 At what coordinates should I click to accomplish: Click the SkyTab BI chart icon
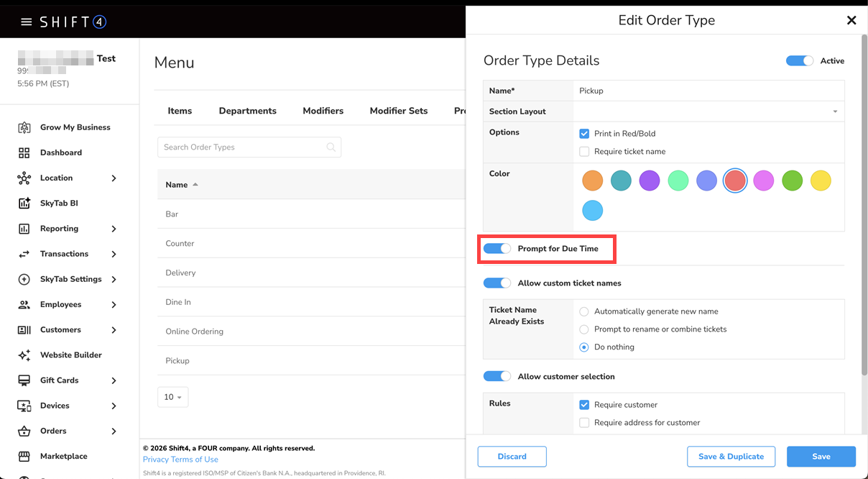(24, 204)
